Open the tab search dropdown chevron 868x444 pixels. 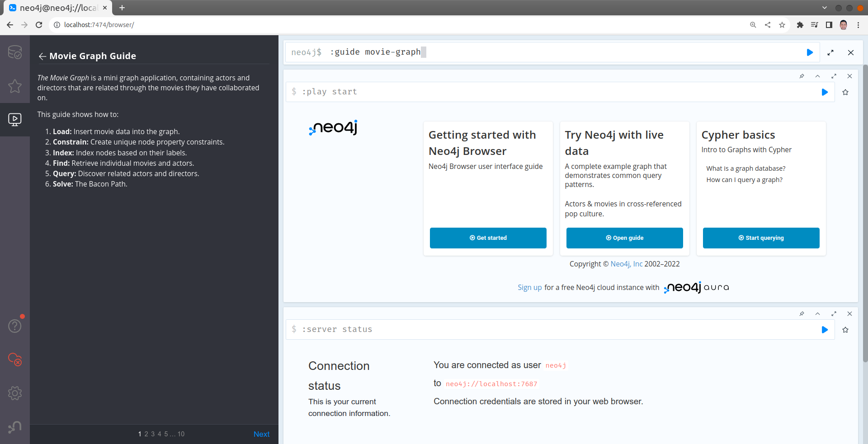(825, 8)
